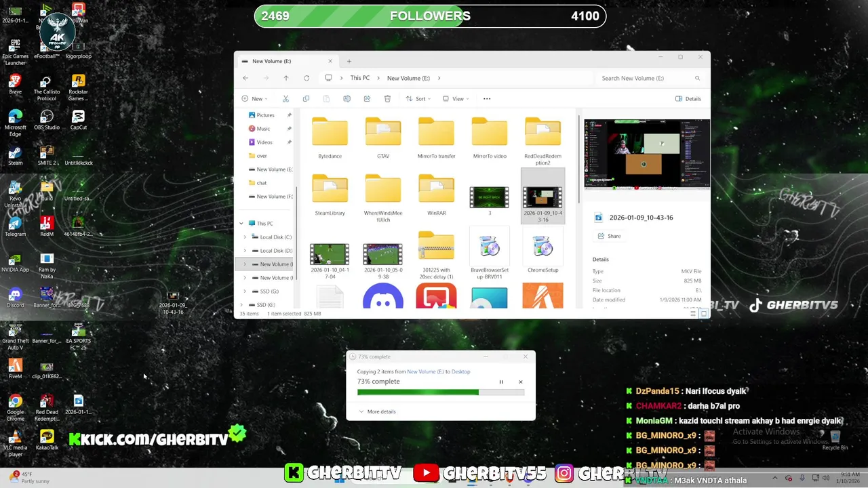Expand More details in copy dialog
The width and height of the screenshot is (868, 488).
[377, 411]
